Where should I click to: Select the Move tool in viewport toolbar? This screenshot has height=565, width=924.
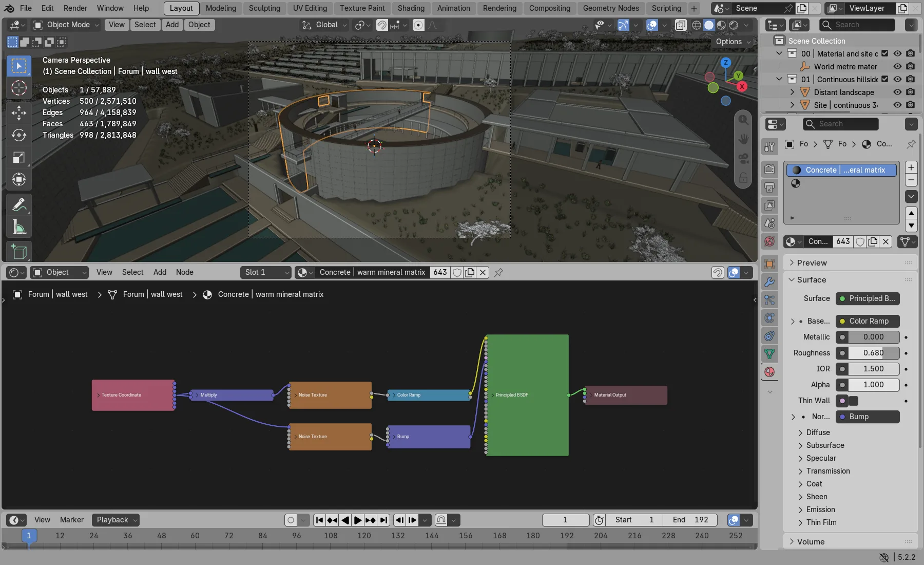click(x=19, y=112)
